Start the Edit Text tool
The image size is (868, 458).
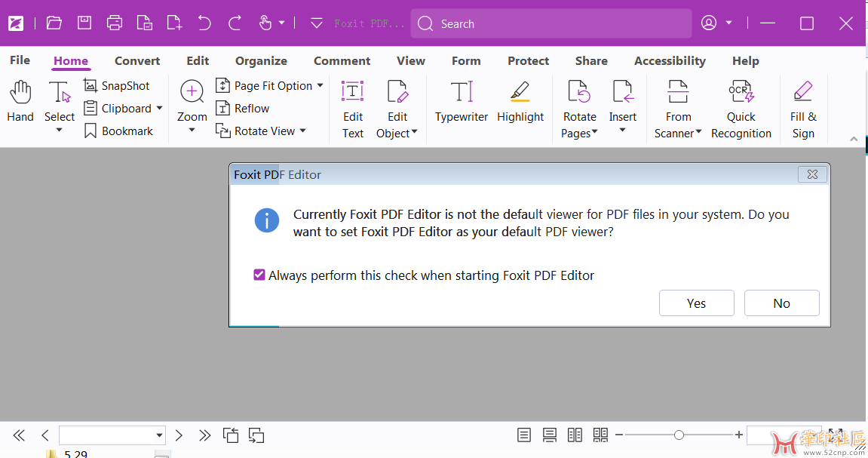pos(353,109)
